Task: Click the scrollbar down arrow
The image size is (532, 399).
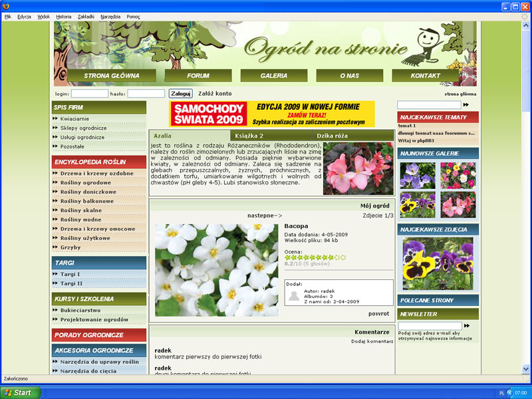Action: click(x=526, y=369)
